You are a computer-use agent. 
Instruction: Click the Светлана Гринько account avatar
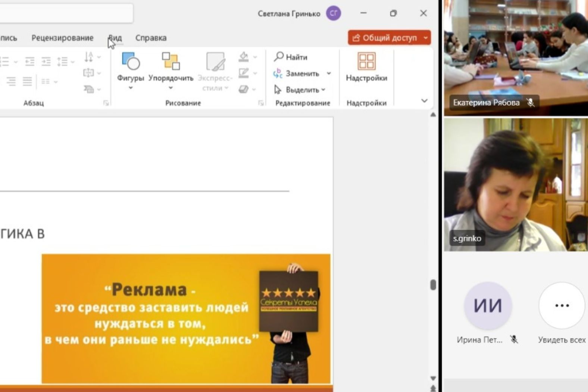pos(333,13)
